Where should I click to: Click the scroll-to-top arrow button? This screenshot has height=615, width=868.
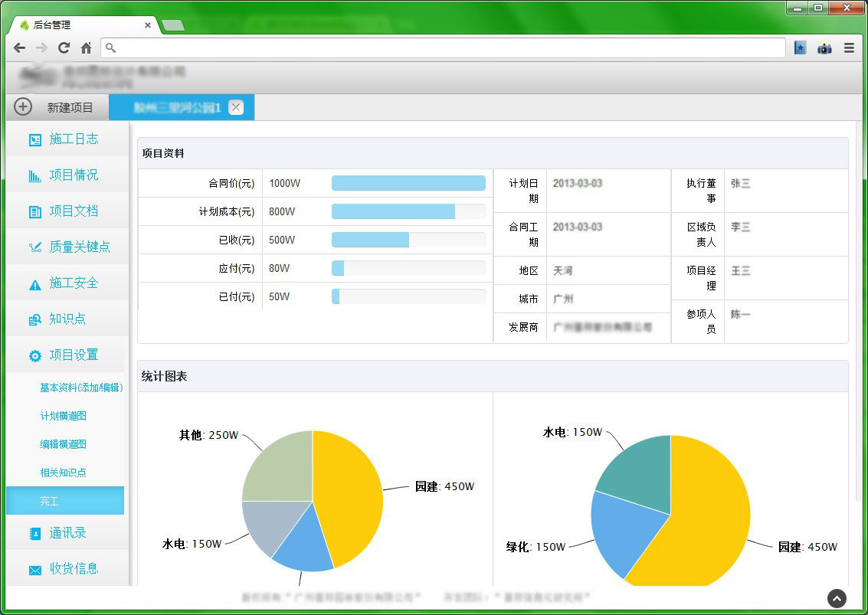point(837,598)
